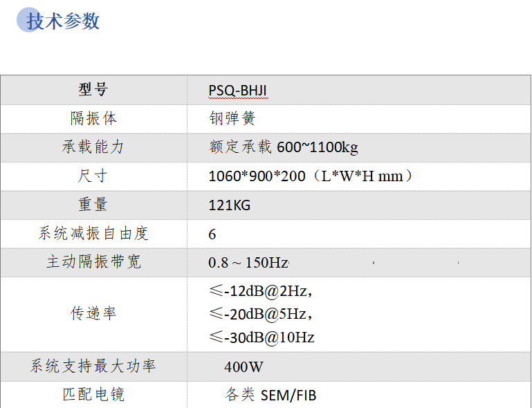Viewport: 532px width, 408px height.
Task: Click the 钢弹簧 value cell
Action: 232,118
